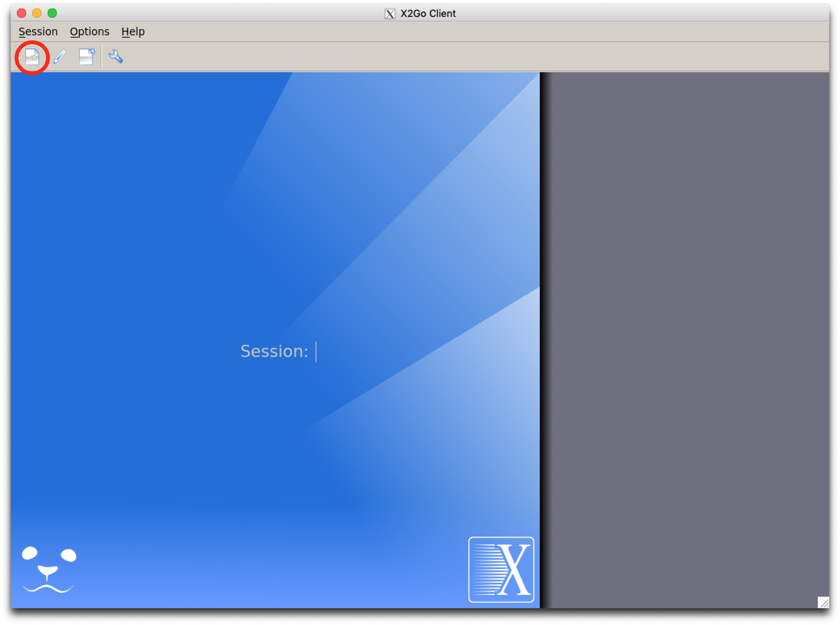
Task: Minimize window with the yellow button
Action: pos(37,13)
